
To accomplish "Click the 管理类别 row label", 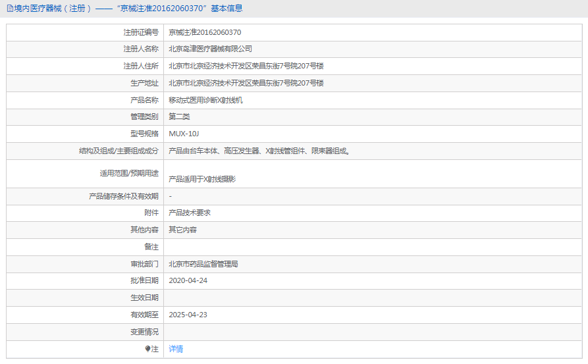I will [x=144, y=117].
